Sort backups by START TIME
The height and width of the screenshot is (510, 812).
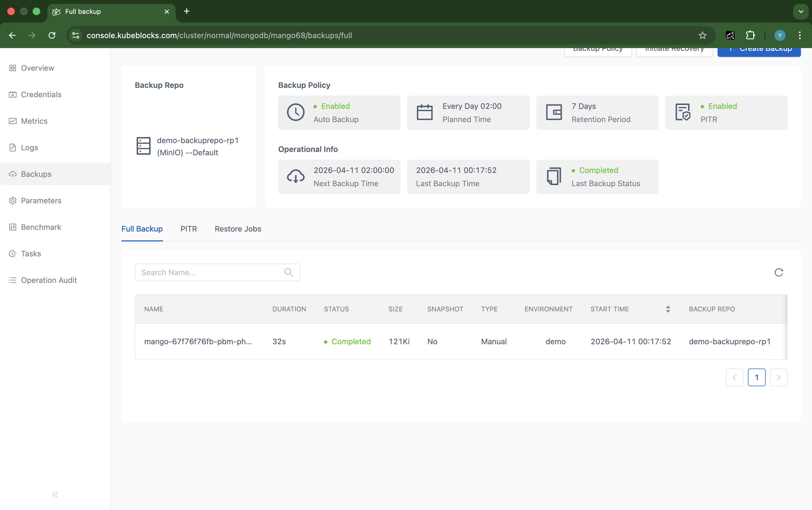(x=668, y=309)
